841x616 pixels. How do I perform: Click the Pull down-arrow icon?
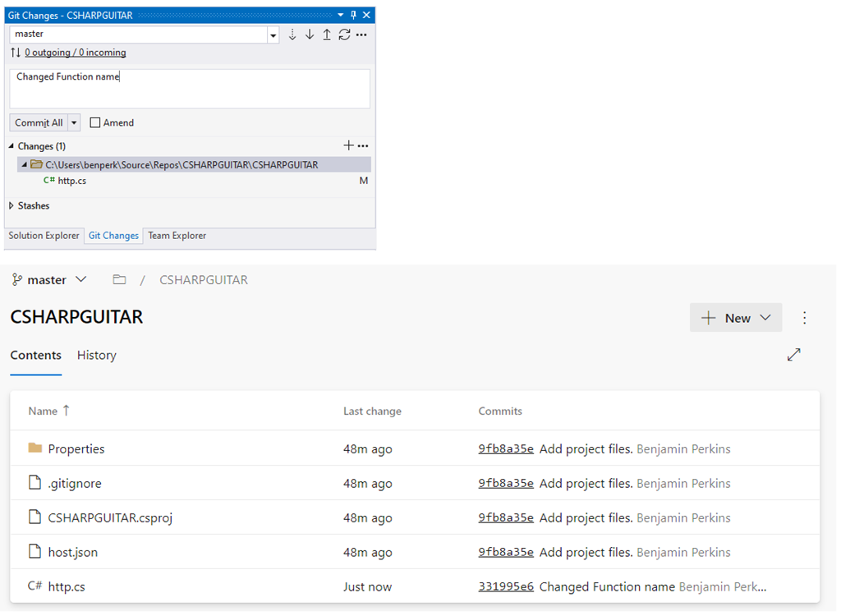[310, 34]
